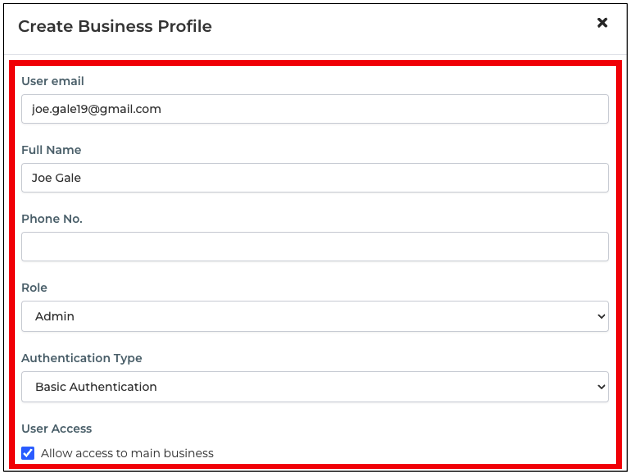Click the User email field label

[53, 81]
